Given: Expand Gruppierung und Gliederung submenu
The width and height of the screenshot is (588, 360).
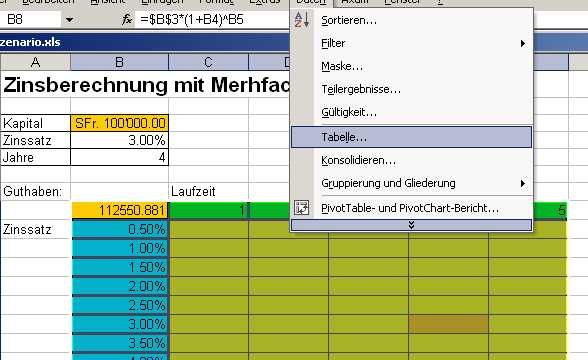Looking at the screenshot, I should [523, 183].
